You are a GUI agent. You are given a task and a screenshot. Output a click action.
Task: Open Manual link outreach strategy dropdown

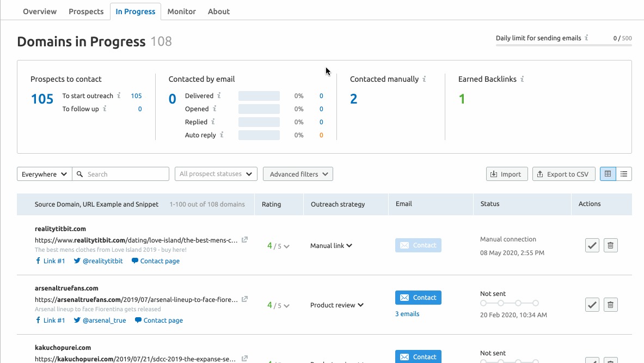point(331,245)
